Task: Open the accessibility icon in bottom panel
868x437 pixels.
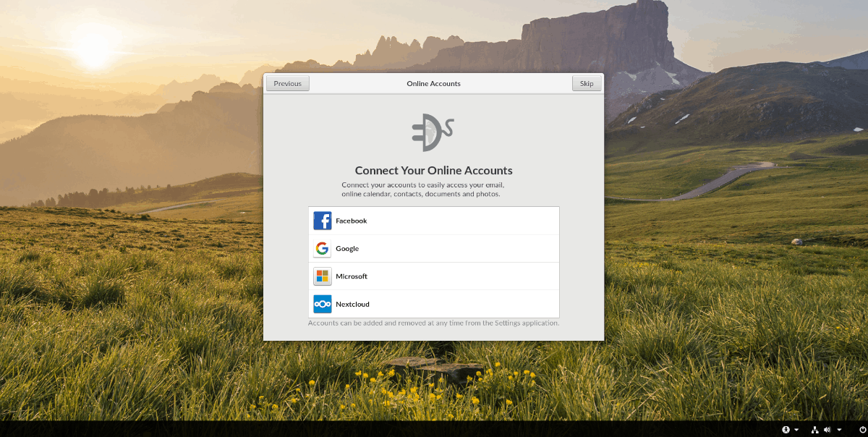Action: tap(786, 429)
